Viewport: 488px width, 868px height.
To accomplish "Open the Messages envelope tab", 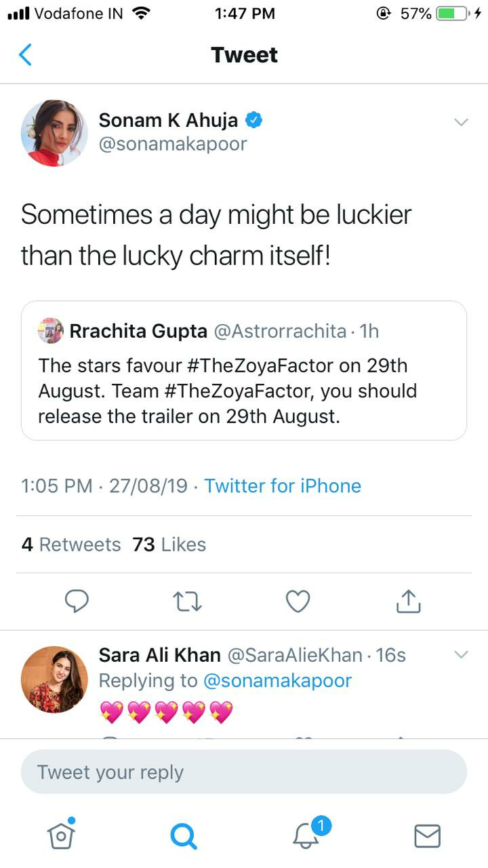I will [427, 835].
